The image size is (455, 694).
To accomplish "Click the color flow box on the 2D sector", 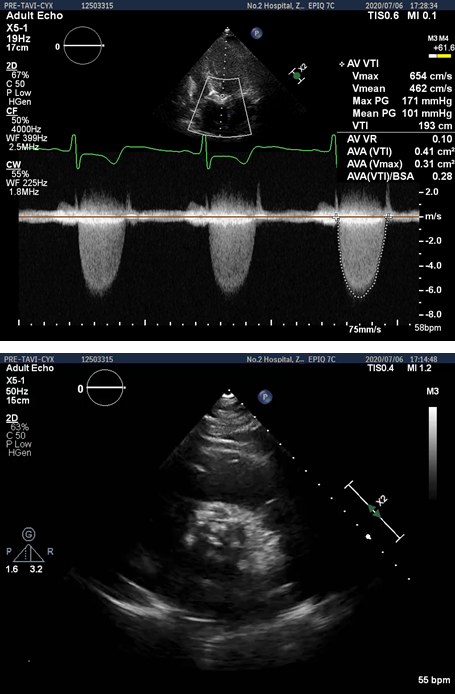I will pos(220,105).
